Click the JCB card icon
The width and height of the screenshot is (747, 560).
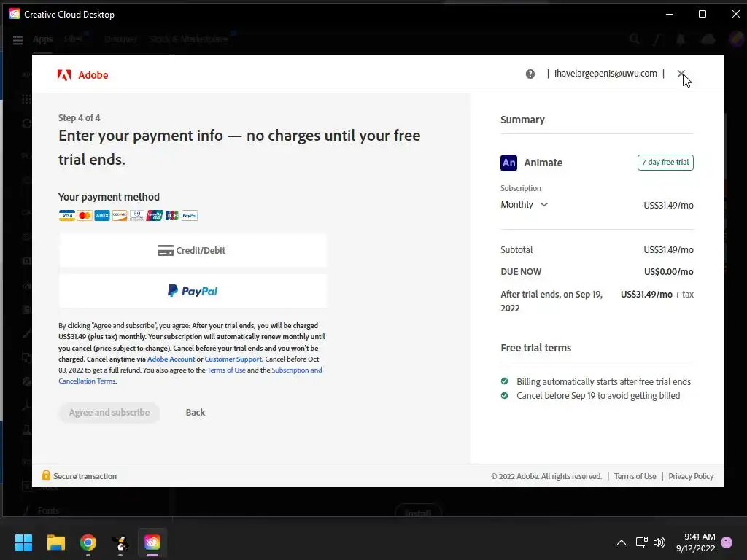[172, 215]
